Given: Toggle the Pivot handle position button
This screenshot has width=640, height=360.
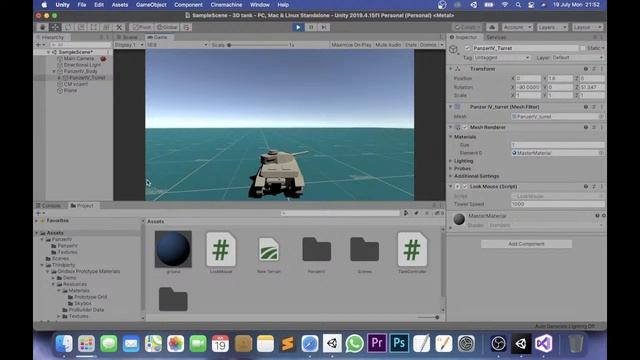Looking at the screenshot, I should point(142,27).
